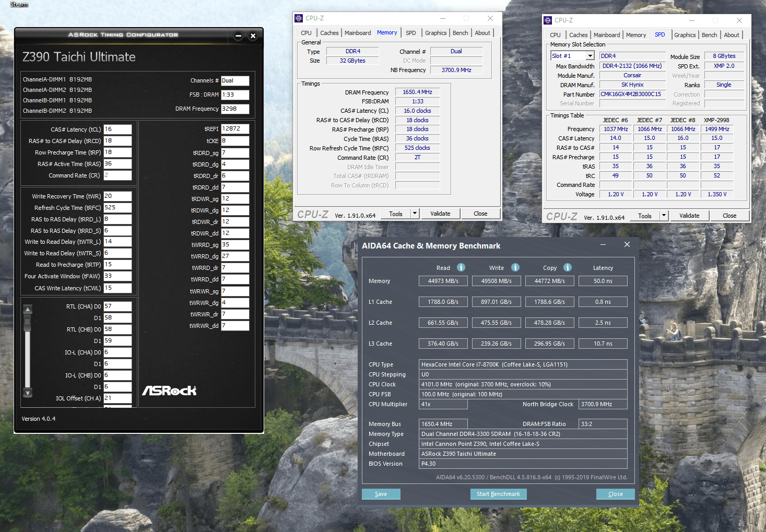Click the tREFI value field showing 12872

[x=235, y=128]
